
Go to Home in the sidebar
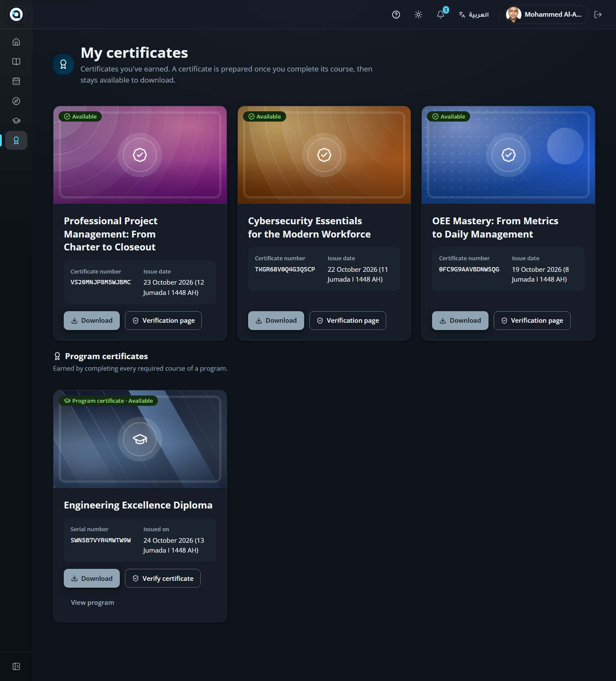coord(16,42)
